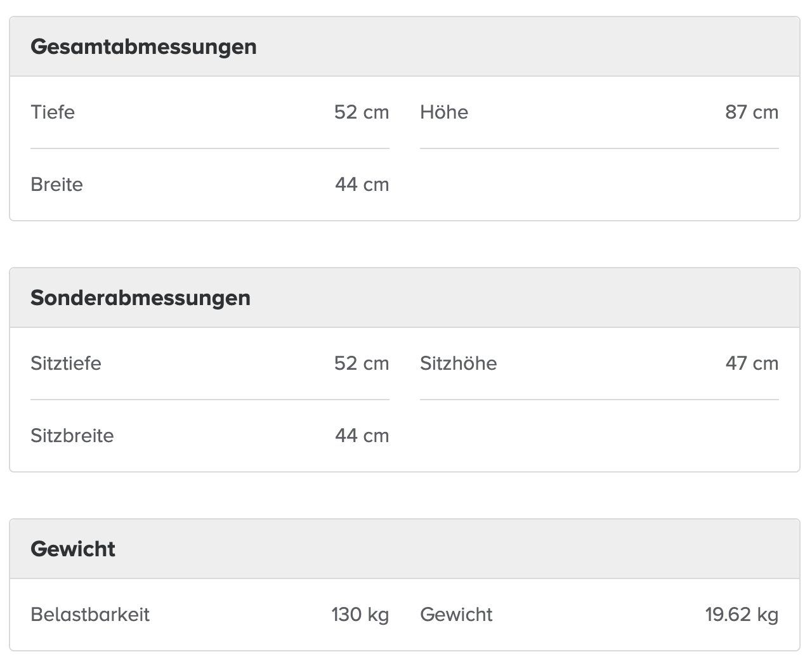The image size is (812, 666).
Task: Click the Sitztiefe label
Action: 66,363
